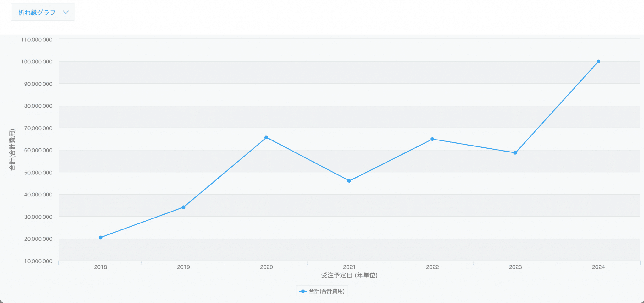
Task: Click the 60,000,000 y-axis value
Action: (x=38, y=150)
